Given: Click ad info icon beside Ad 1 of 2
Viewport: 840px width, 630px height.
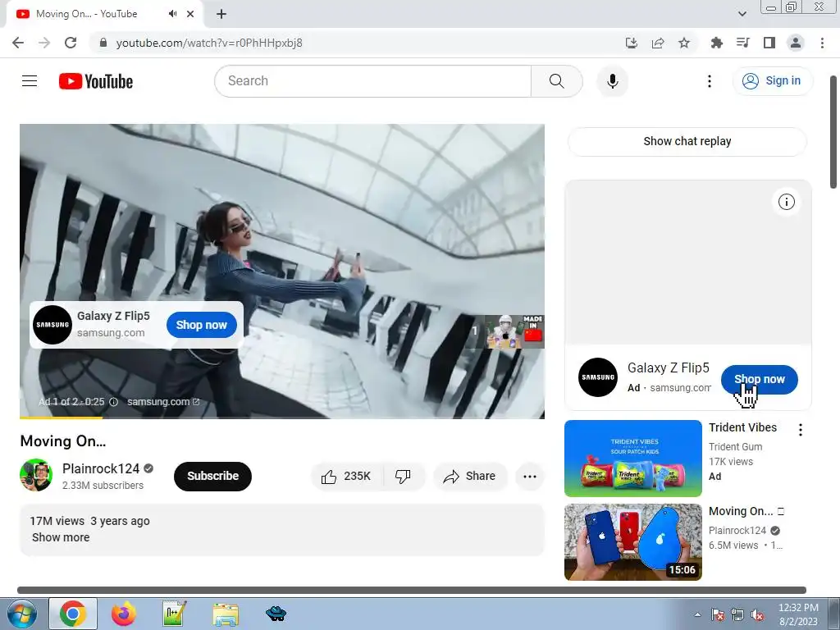Looking at the screenshot, I should pyautogui.click(x=113, y=402).
